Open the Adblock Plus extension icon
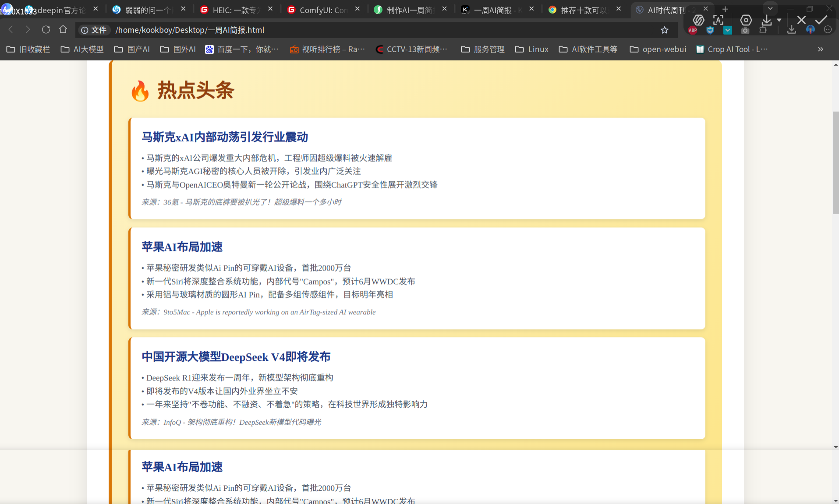Viewport: 839px width, 504px height. pos(692,30)
